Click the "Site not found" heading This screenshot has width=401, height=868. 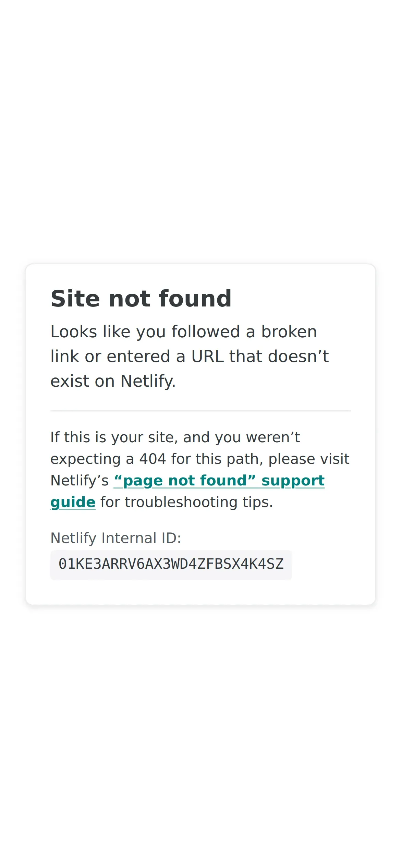coord(141,299)
